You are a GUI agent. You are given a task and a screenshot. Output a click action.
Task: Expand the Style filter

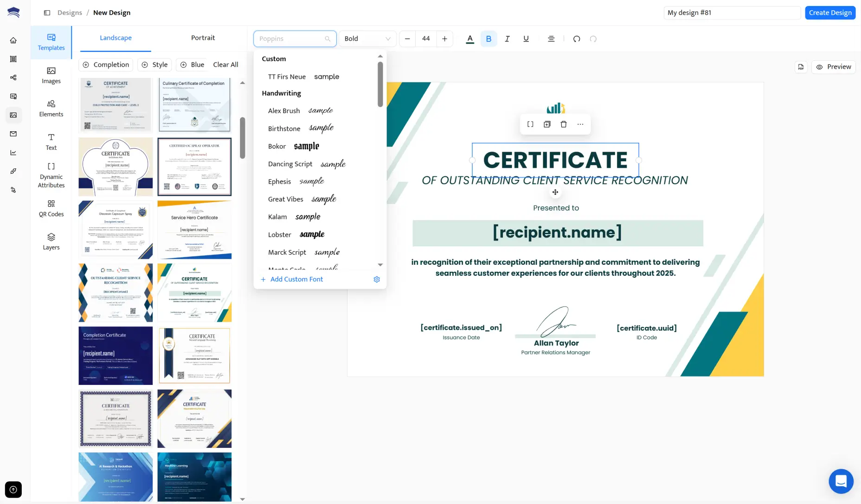155,65
